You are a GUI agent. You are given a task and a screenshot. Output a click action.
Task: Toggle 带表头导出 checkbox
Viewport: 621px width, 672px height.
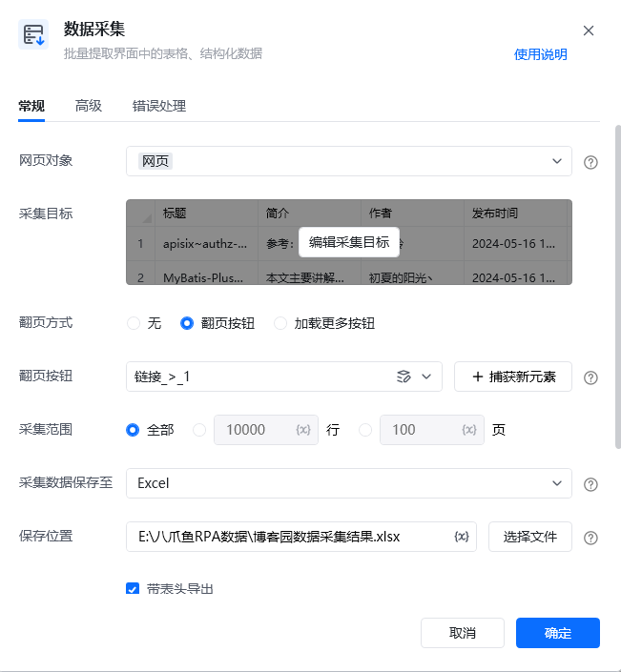pos(133,589)
